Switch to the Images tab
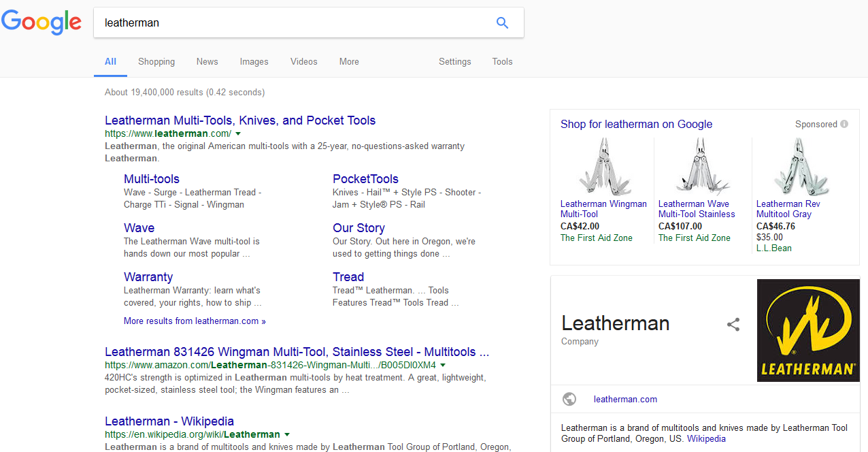The height and width of the screenshot is (452, 868). [x=254, y=61]
